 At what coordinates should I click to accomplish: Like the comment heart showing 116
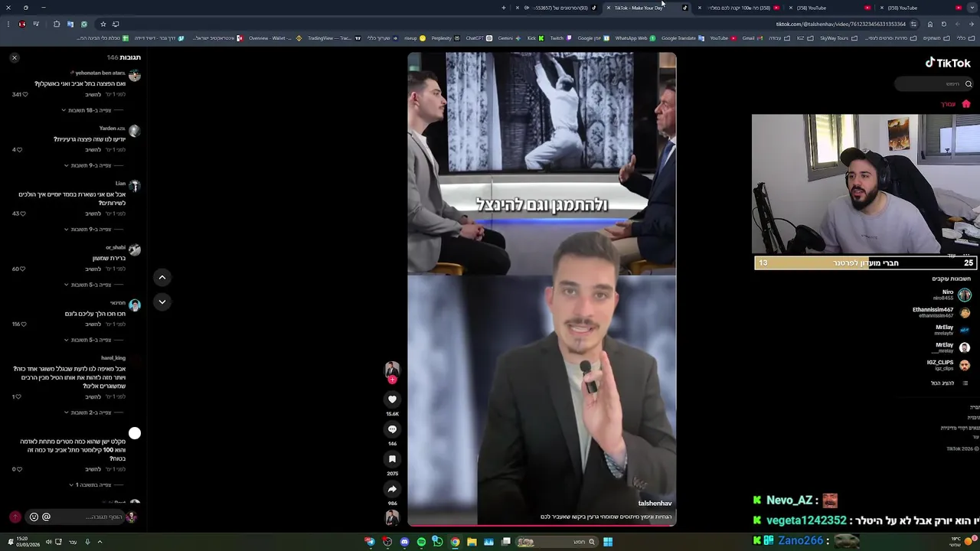pos(24,324)
